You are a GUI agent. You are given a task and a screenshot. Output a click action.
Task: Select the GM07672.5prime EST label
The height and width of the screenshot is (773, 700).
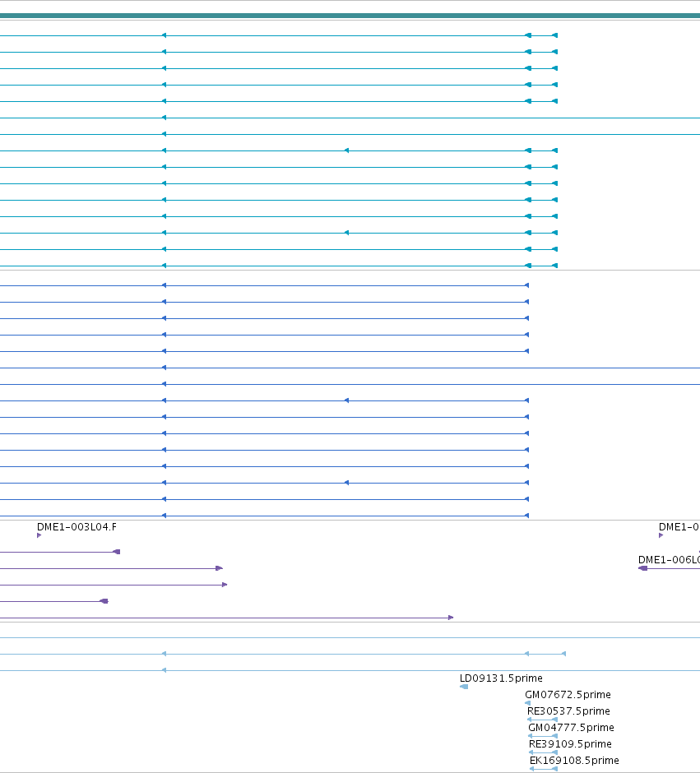[568, 695]
